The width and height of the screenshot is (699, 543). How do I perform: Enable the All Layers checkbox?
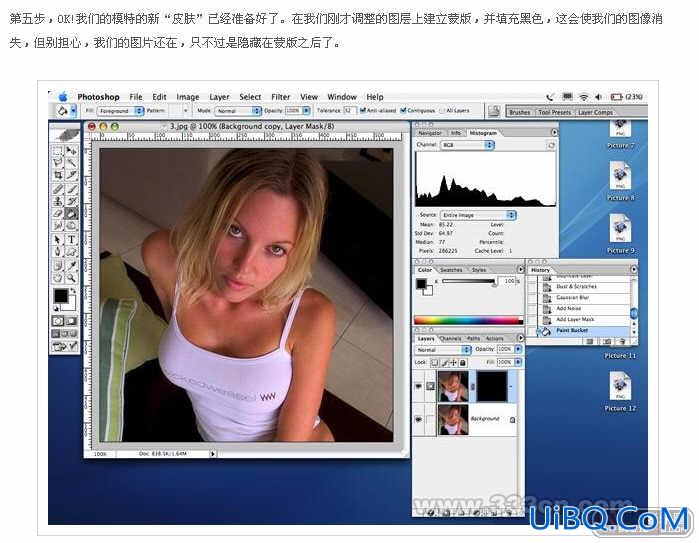click(x=442, y=110)
